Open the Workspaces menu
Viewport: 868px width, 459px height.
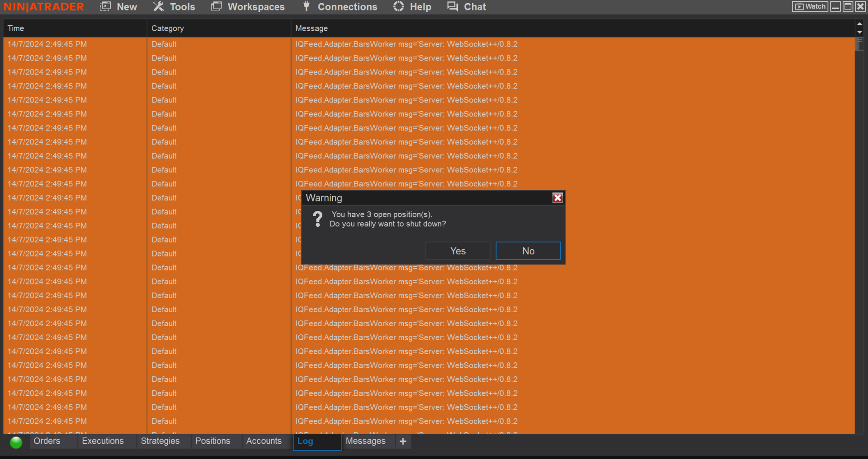click(x=248, y=7)
